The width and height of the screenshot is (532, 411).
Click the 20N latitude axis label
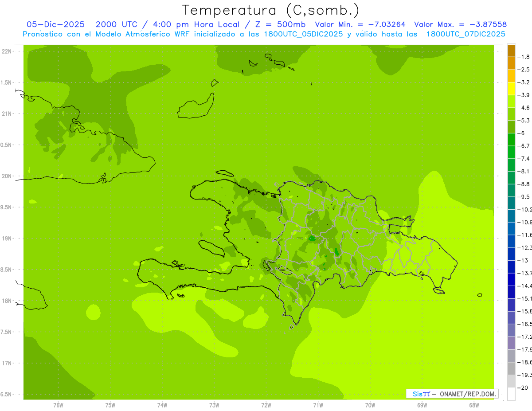6,176
